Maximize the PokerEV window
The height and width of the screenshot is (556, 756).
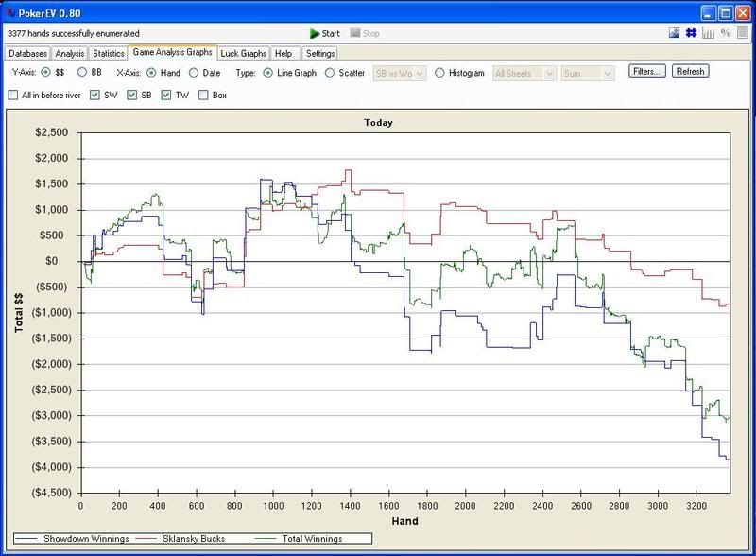(x=725, y=13)
